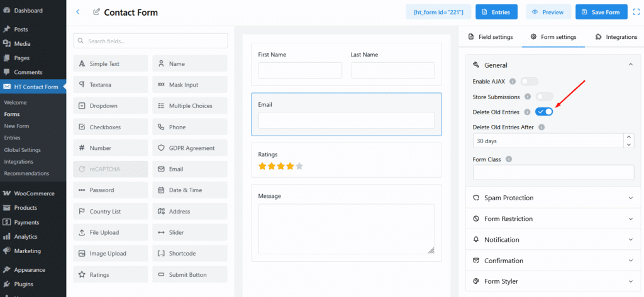Screen dimensions: 644x297
Task: Turn on Store Submissions toggle
Action: tap(544, 97)
